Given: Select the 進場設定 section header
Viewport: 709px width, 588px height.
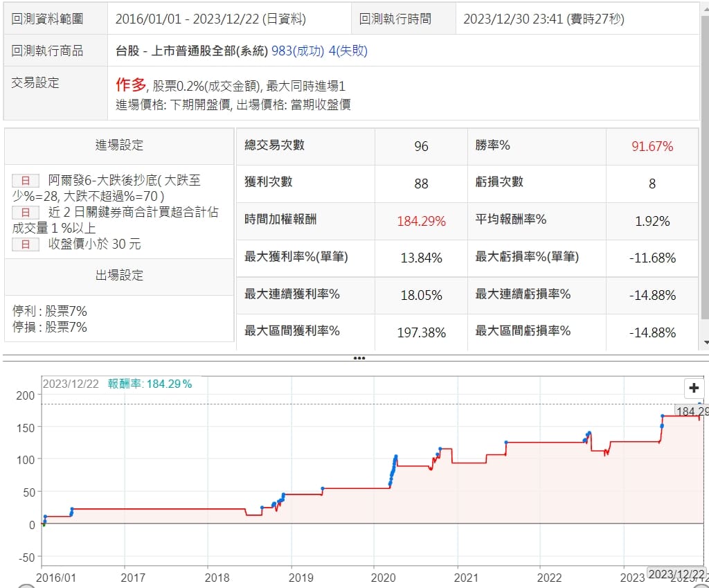Looking at the screenshot, I should [x=119, y=145].
